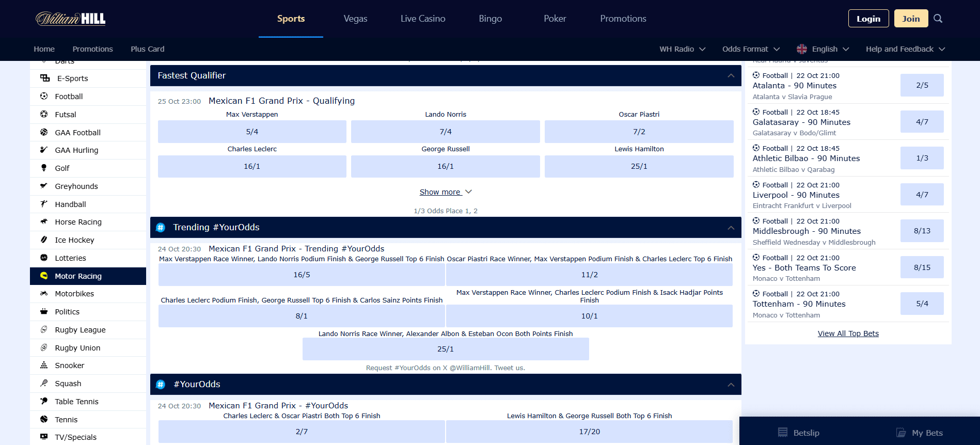Click the Join button

911,19
